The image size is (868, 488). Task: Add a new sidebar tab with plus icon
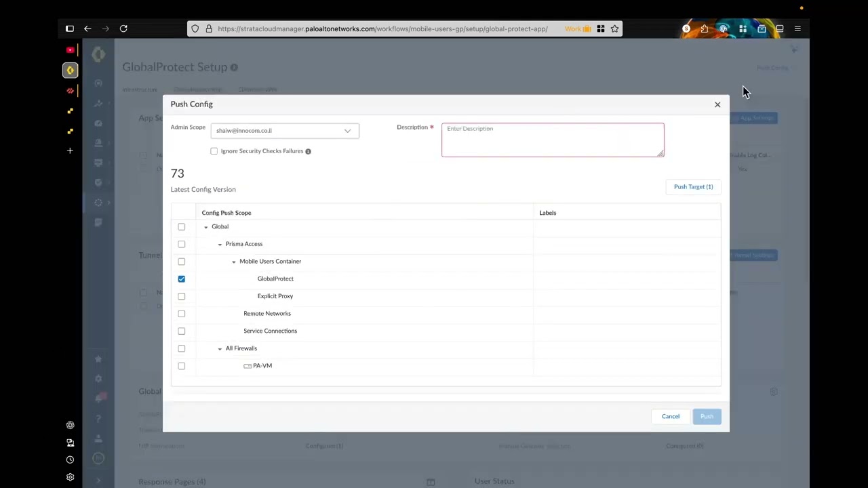(x=70, y=150)
